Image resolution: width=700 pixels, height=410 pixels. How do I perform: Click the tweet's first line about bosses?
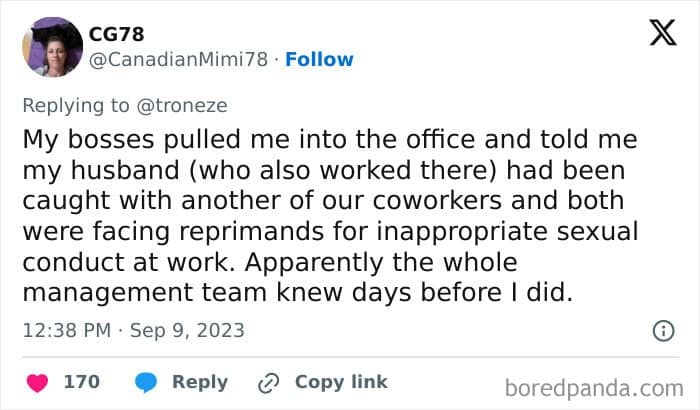point(329,136)
